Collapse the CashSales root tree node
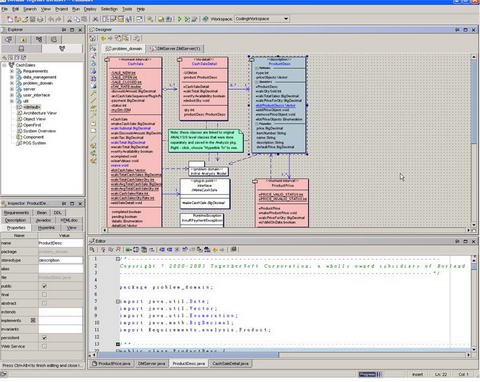The width and height of the screenshot is (480, 382). point(4,65)
